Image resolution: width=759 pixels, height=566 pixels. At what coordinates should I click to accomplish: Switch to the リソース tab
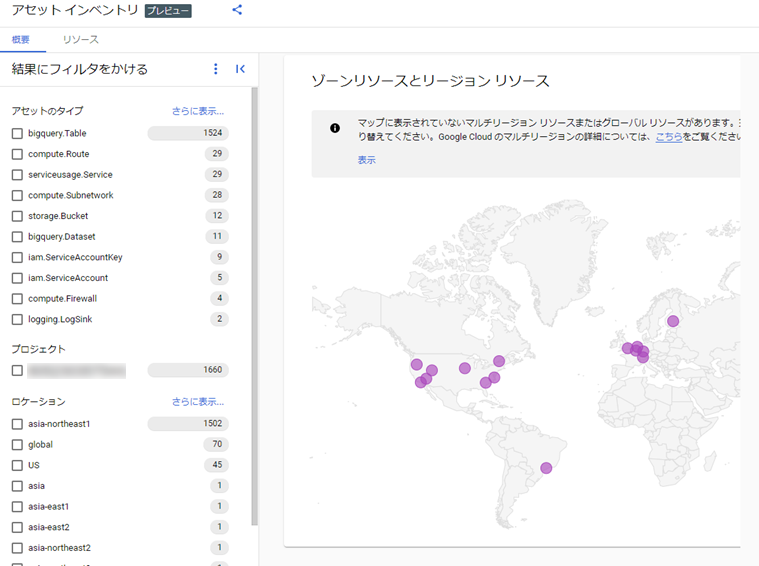(80, 39)
